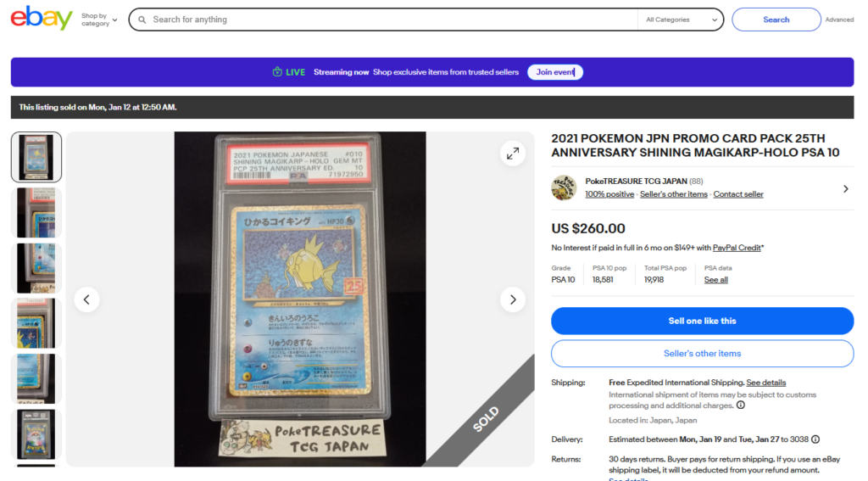Open All Categories dropdown

coord(681,20)
